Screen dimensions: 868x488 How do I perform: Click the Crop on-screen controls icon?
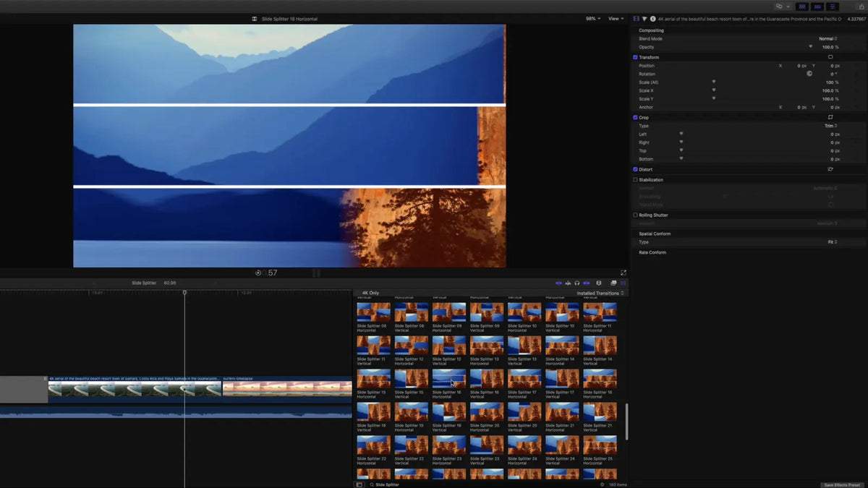(x=830, y=117)
